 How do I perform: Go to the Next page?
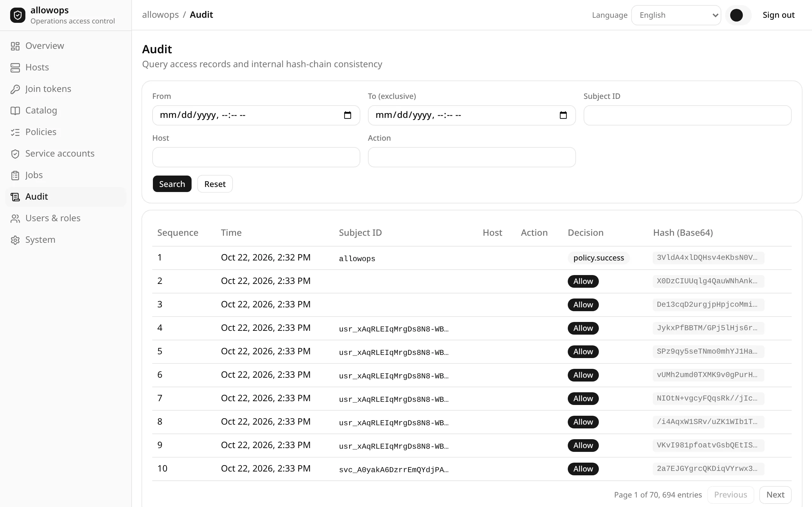click(775, 495)
